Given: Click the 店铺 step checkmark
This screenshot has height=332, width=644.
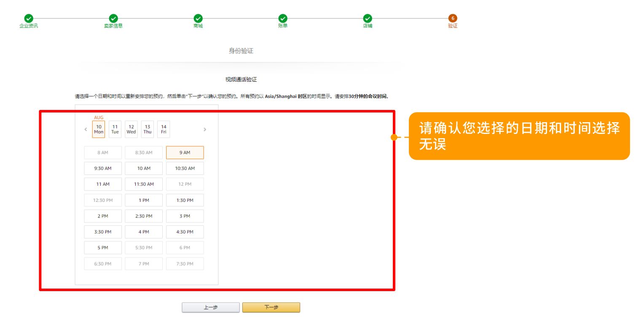Looking at the screenshot, I should tap(368, 19).
